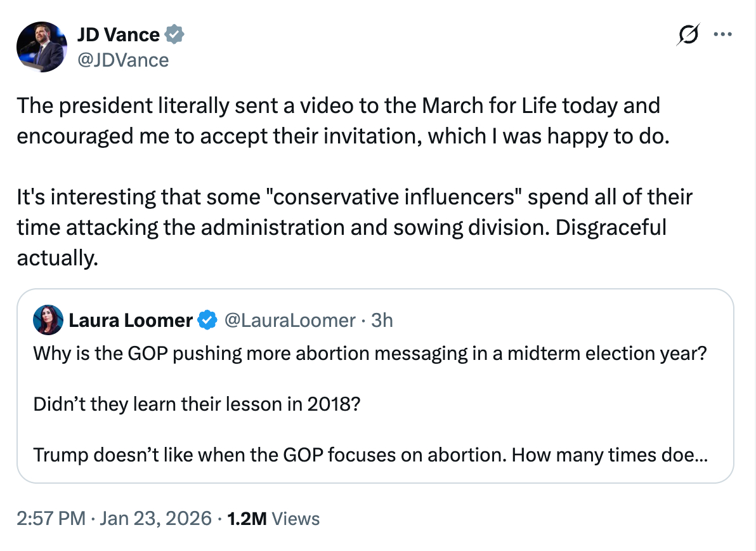Open Laura Loomer's small profile picture
The image size is (756, 551).
point(48,321)
